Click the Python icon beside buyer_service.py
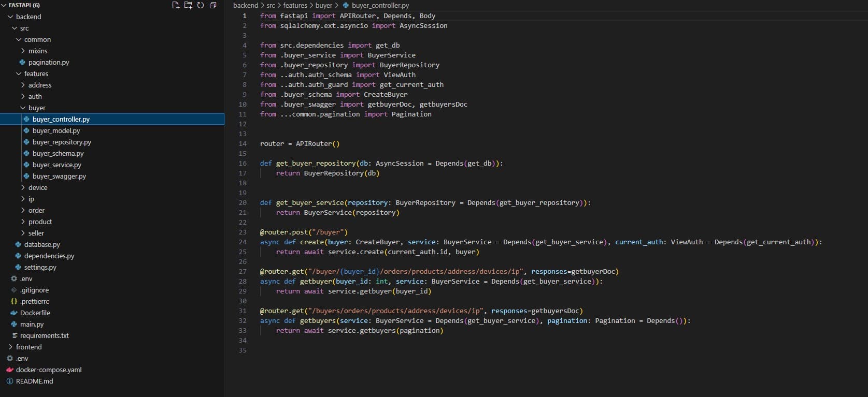This screenshot has height=397, width=868. (x=26, y=165)
